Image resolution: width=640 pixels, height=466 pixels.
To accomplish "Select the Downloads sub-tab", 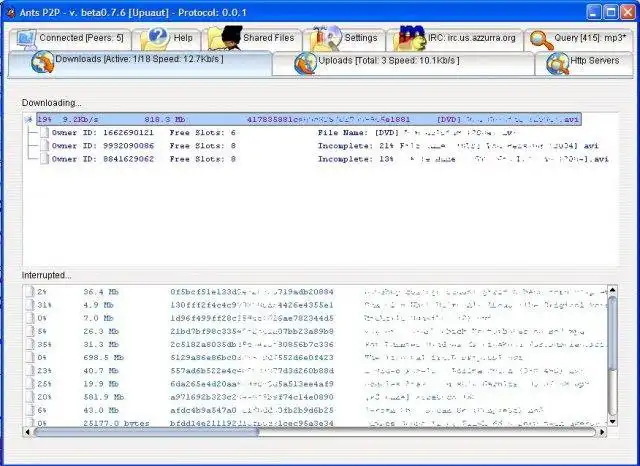I will click(140, 64).
